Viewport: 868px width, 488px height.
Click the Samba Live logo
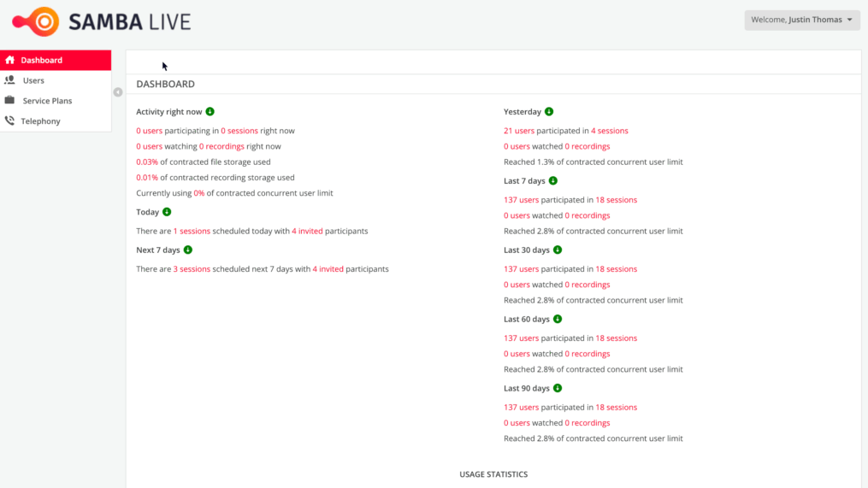101,21
